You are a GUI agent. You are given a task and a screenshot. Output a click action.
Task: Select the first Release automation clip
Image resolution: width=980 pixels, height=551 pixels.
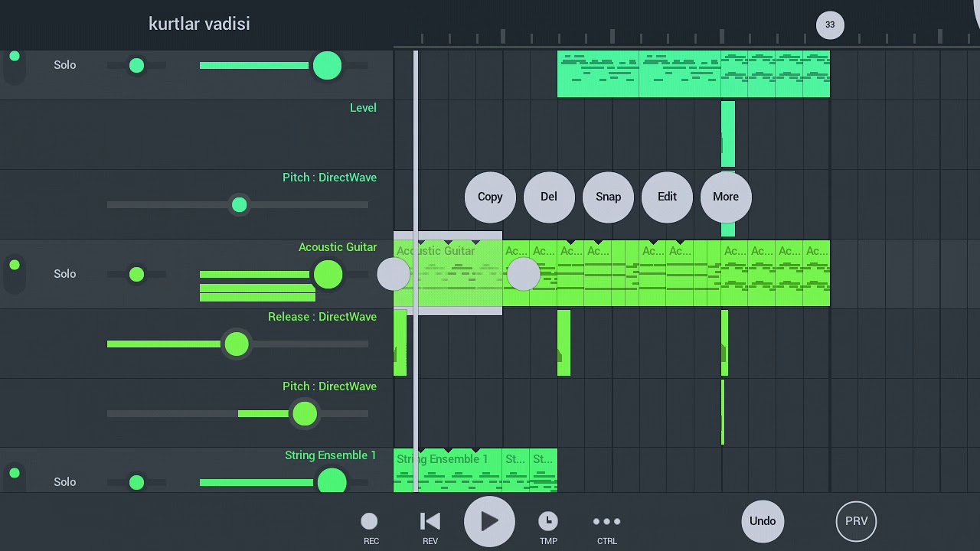(x=400, y=343)
